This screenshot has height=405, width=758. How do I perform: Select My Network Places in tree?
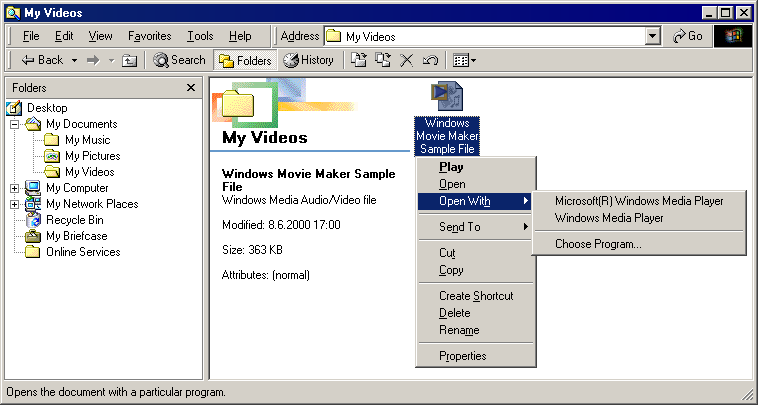coord(92,204)
